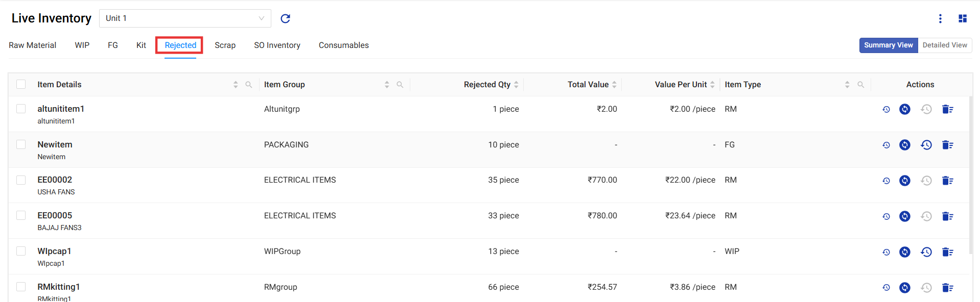Switch to the Scrap tab
980x302 pixels.
click(225, 45)
